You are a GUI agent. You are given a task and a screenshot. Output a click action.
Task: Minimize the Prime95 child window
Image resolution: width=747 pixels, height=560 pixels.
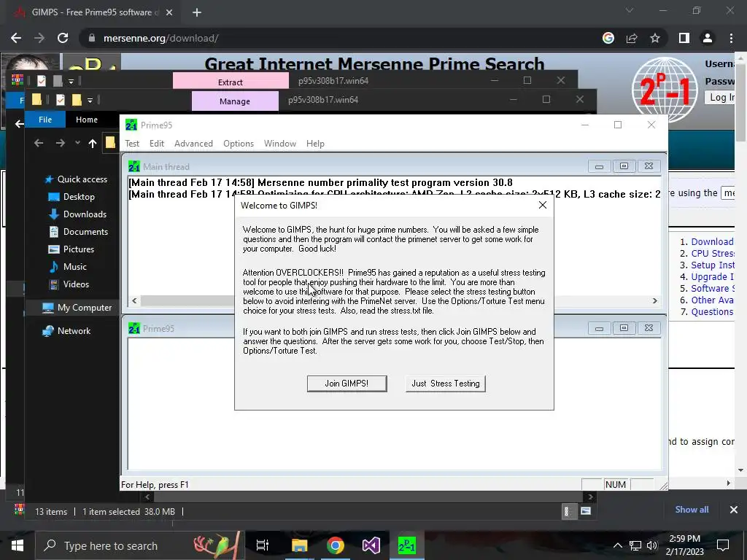[600, 328]
